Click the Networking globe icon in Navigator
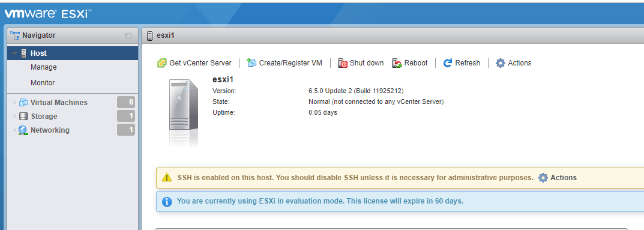644x230 pixels. pyautogui.click(x=23, y=130)
